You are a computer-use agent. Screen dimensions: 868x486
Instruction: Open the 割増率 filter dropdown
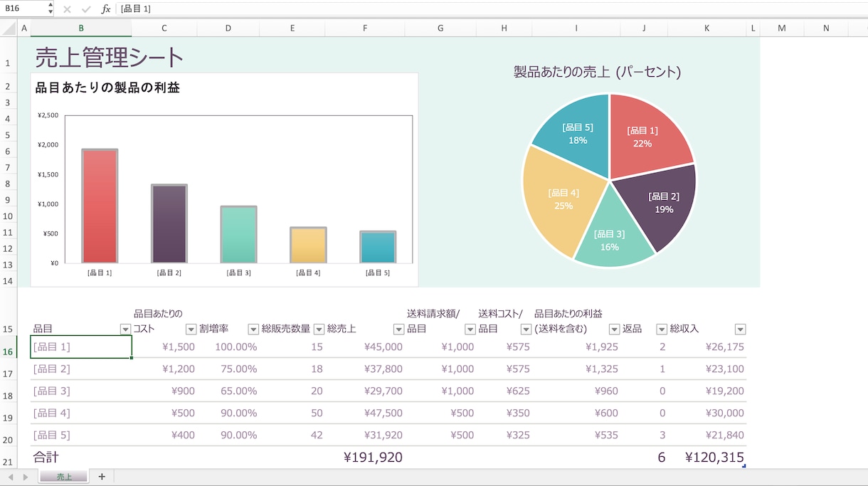click(253, 329)
